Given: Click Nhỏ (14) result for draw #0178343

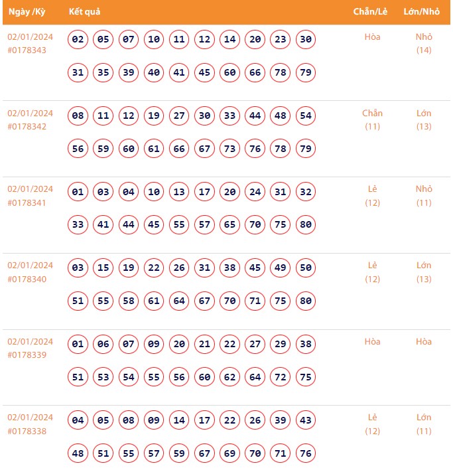Looking at the screenshot, I should point(424,43).
